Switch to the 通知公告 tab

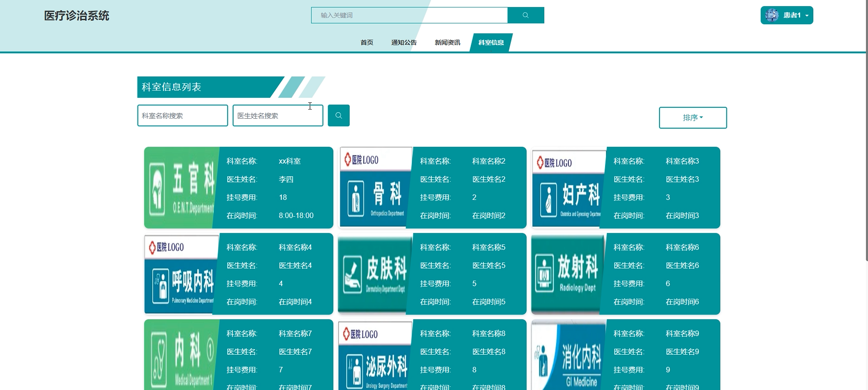click(404, 43)
